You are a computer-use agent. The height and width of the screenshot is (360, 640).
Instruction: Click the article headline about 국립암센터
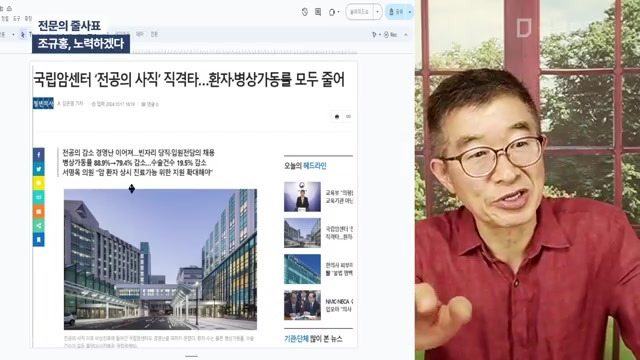point(189,79)
